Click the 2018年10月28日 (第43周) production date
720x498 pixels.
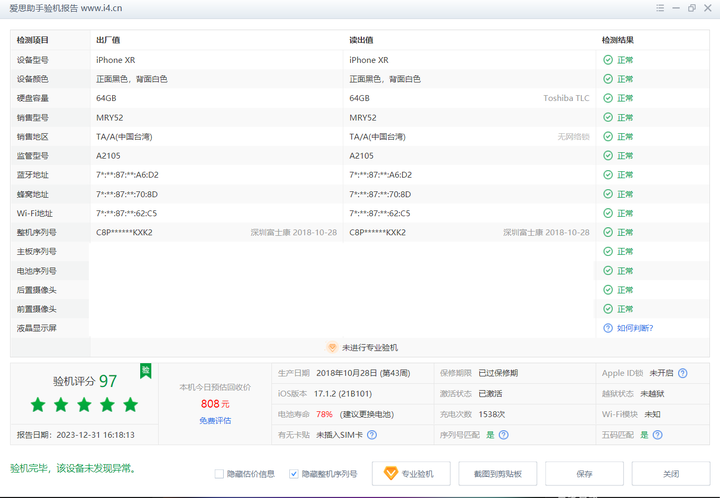click(363, 373)
